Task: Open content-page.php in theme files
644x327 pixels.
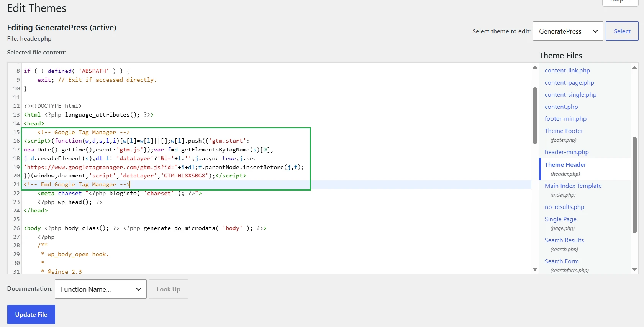Action: [569, 83]
